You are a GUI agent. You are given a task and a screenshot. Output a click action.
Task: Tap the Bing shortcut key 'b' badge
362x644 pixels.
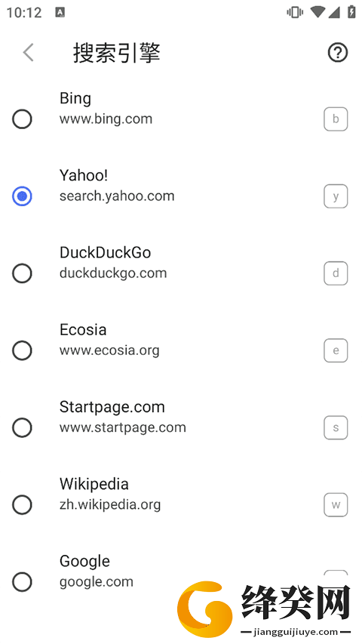click(336, 119)
